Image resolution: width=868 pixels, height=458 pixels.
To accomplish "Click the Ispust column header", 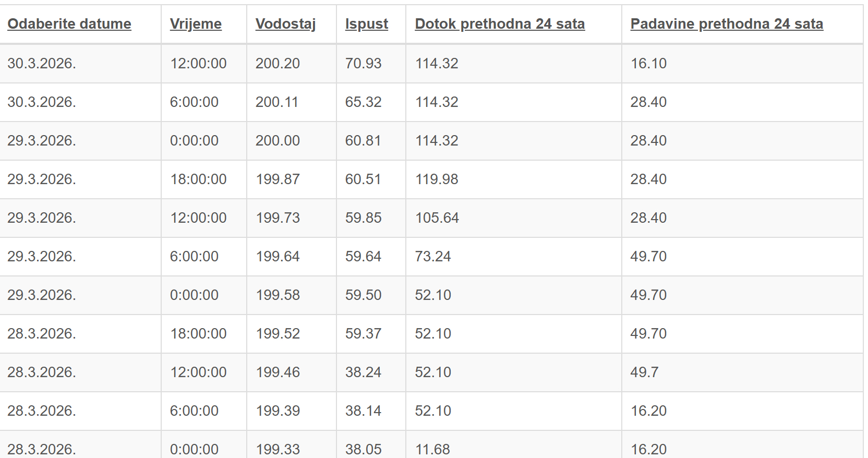I will coord(366,24).
